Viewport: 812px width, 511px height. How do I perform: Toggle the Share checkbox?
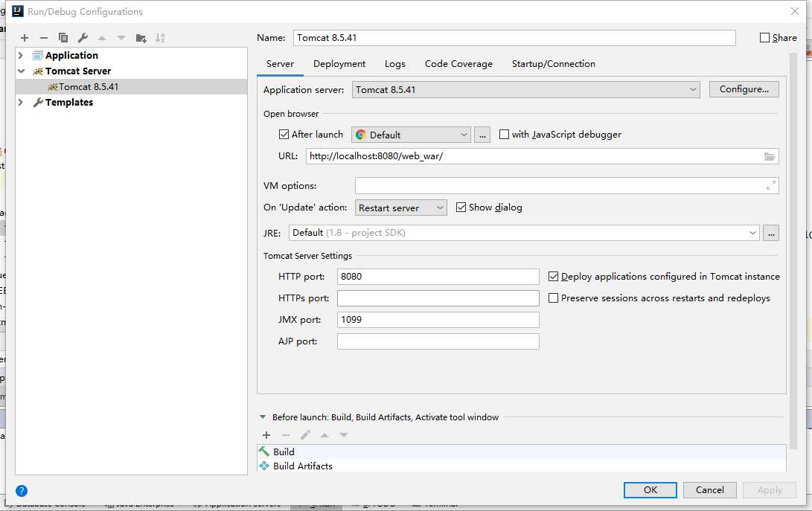click(x=764, y=37)
